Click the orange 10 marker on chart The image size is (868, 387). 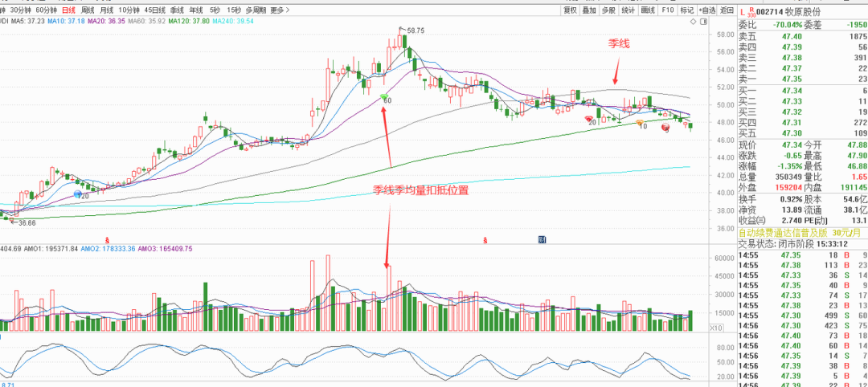click(641, 124)
